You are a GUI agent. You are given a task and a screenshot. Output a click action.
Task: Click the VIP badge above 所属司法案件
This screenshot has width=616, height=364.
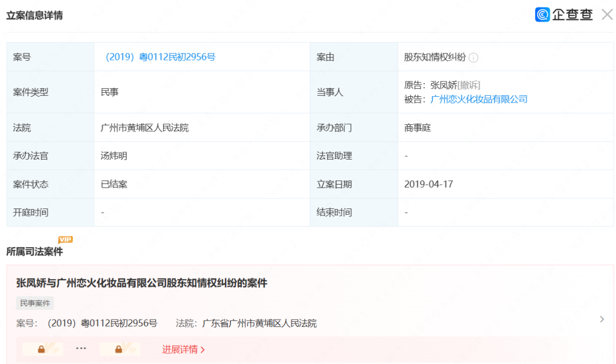tap(65, 239)
